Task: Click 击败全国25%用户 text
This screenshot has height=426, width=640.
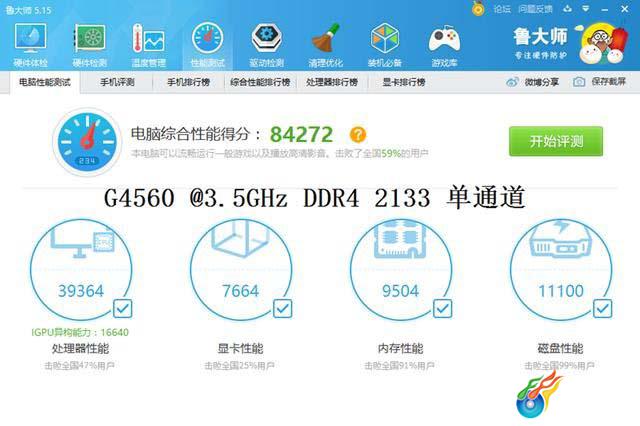Action: [x=240, y=366]
